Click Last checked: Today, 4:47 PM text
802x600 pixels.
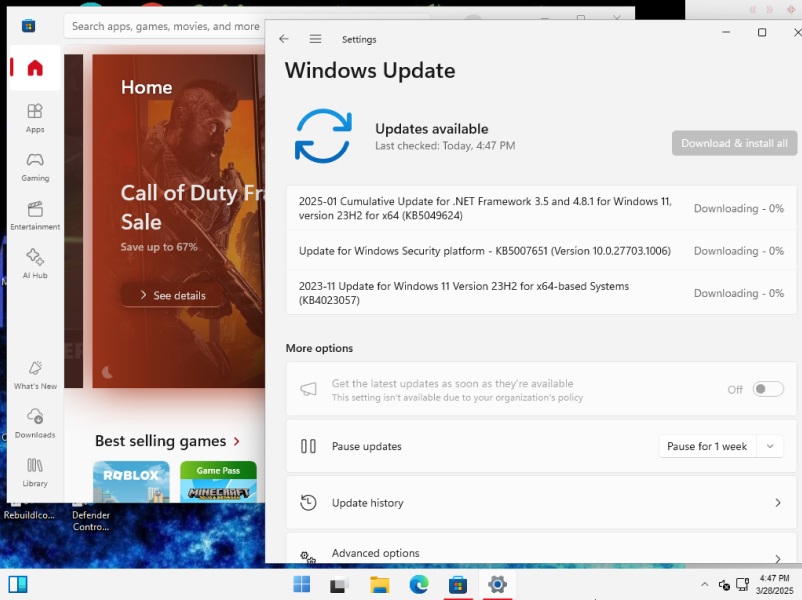[445, 146]
